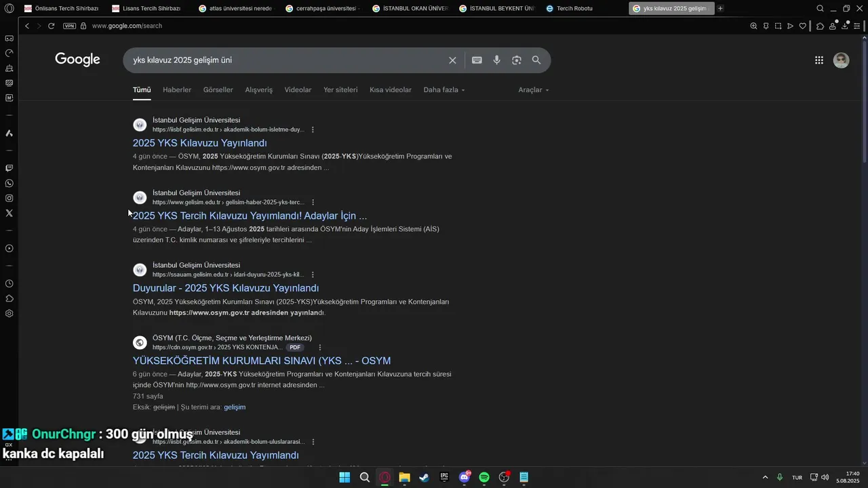This screenshot has width=868, height=488.
Task: Switch to the Kısa videolar tab
Action: coord(391,89)
